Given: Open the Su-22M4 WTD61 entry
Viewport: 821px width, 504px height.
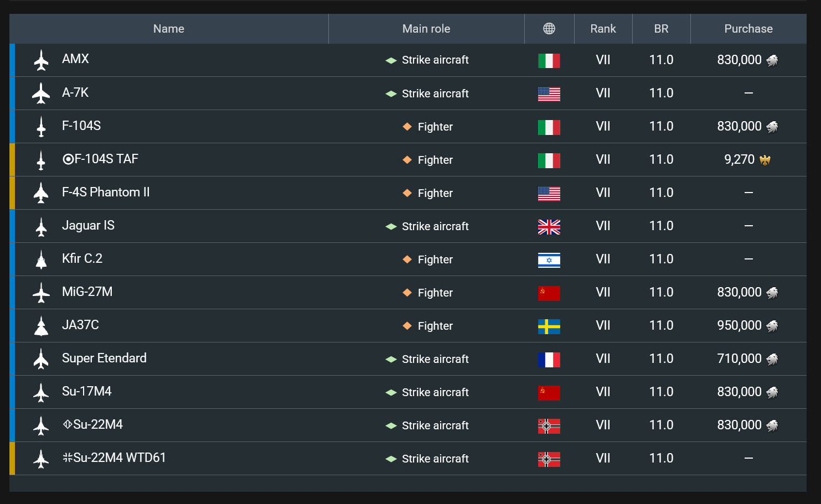Looking at the screenshot, I should coord(114,458).
